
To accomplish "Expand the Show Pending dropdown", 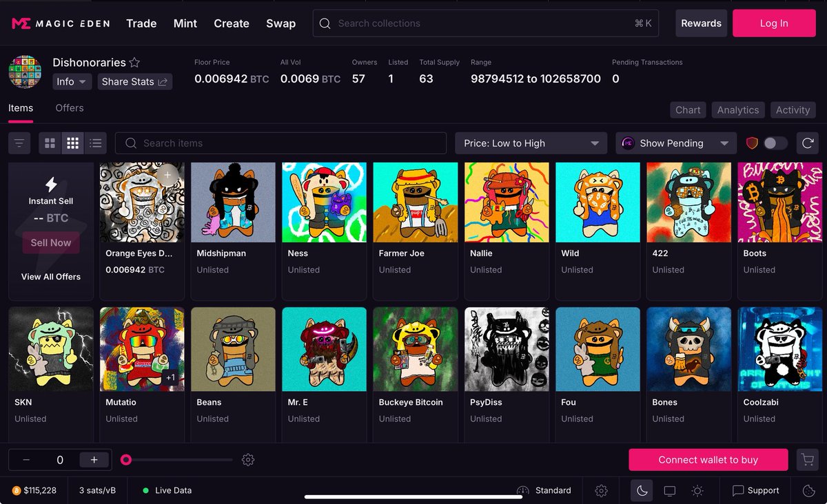I will [x=675, y=143].
